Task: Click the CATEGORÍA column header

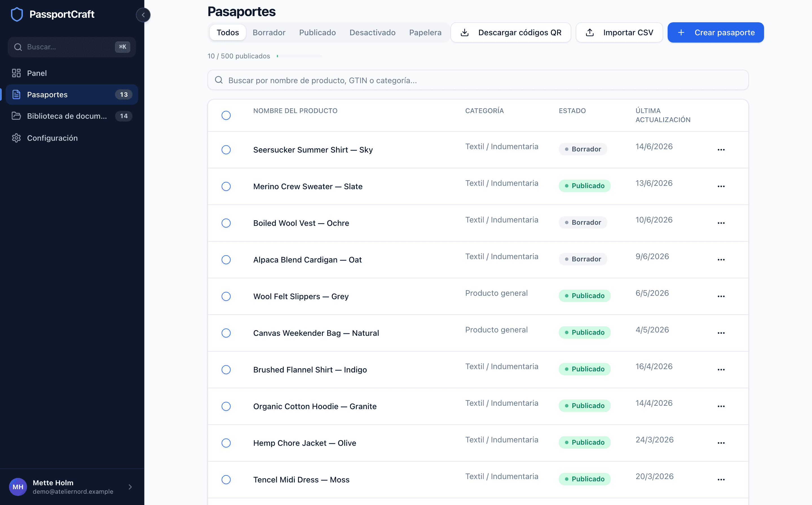Action: click(x=484, y=111)
